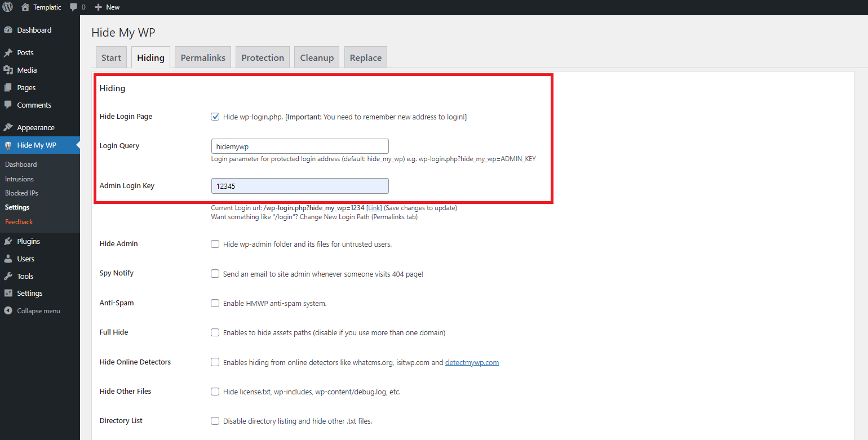Switch to the Cleanup tab

317,57
